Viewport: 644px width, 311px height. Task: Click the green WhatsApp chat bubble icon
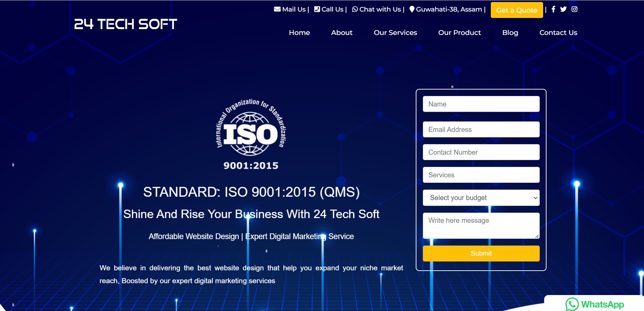coord(572,304)
